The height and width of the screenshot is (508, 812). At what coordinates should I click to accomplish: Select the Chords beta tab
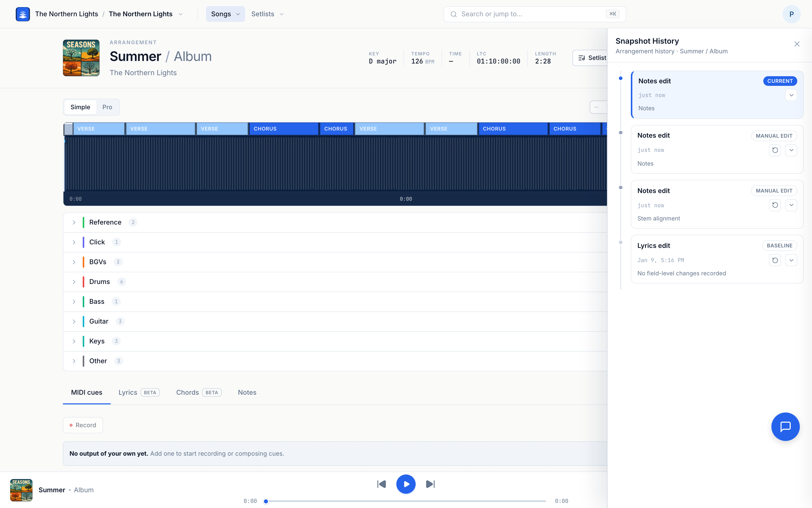tap(199, 392)
